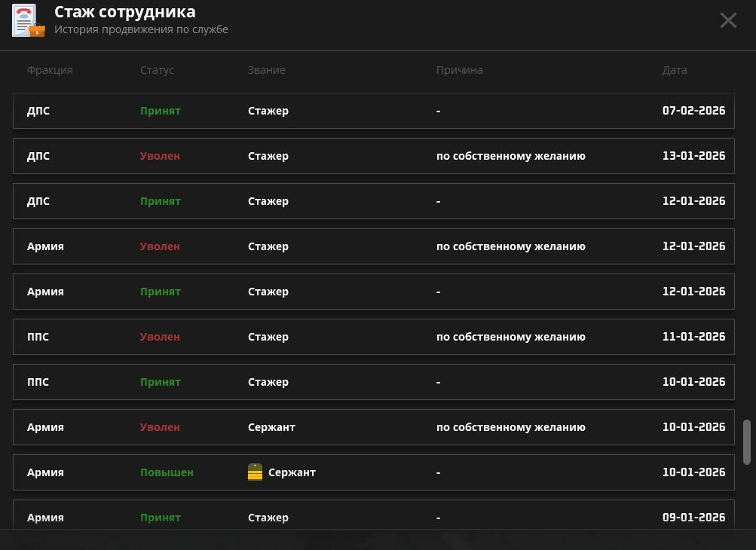This screenshot has width=756, height=550.
Task: Click the Армия Принят row dated 12-01-2026
Action: pos(374,292)
